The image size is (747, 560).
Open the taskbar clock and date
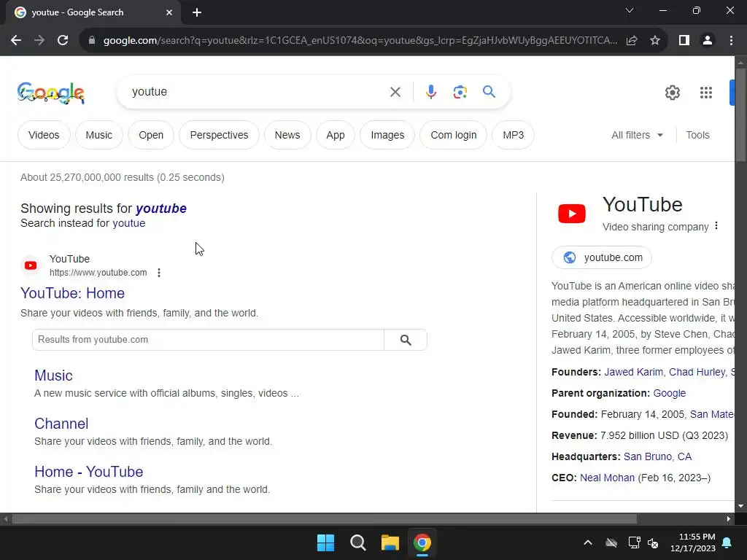pyautogui.click(x=693, y=542)
